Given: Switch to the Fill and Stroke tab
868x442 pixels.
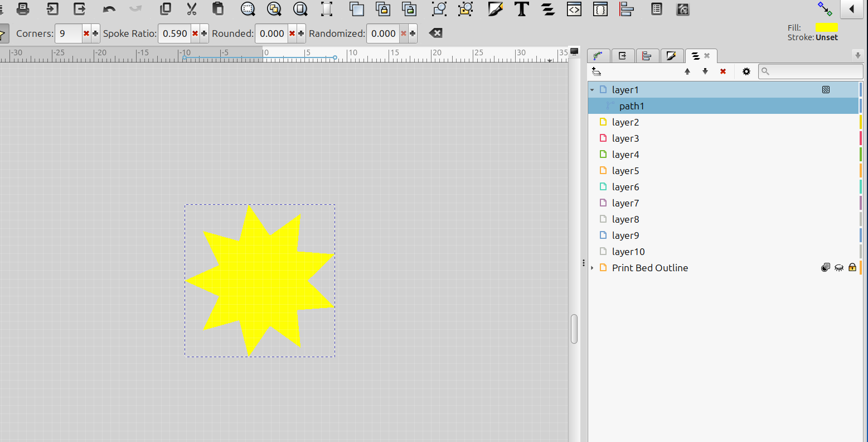Looking at the screenshot, I should pyautogui.click(x=671, y=56).
